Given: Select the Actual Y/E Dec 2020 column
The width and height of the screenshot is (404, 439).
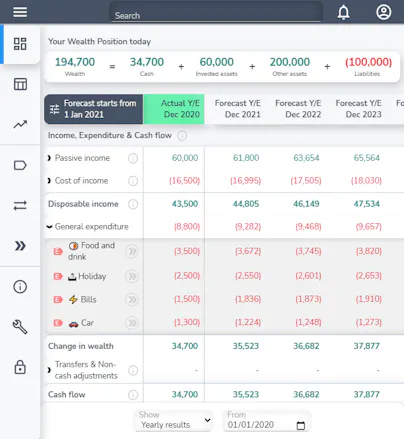Looking at the screenshot, I should click(174, 109).
